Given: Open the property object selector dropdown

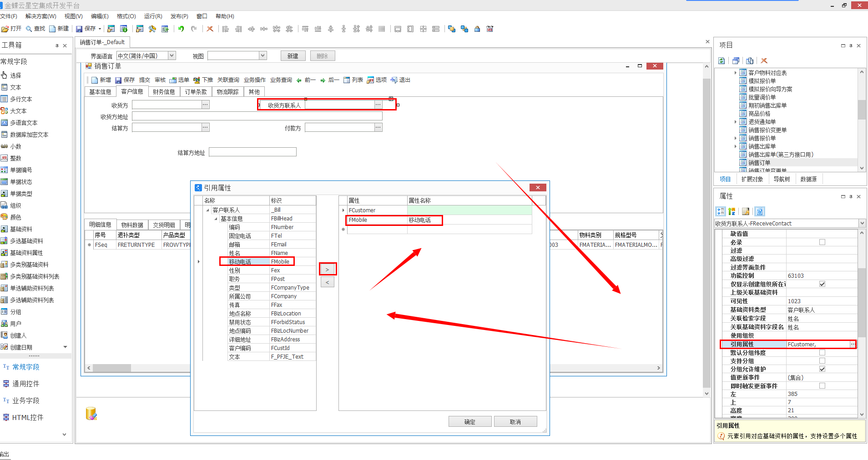Looking at the screenshot, I should 862,223.
